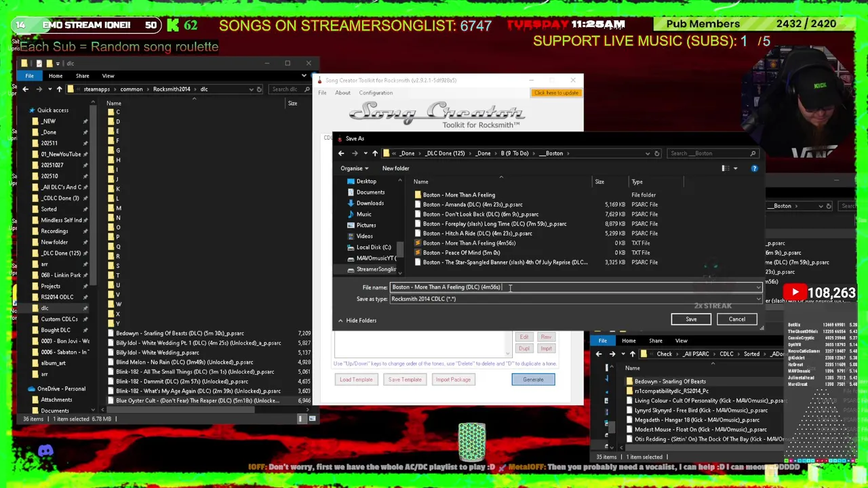Viewport: 868px width, 488px height.
Task: Click Save Template in Toolkit
Action: pyautogui.click(x=405, y=380)
